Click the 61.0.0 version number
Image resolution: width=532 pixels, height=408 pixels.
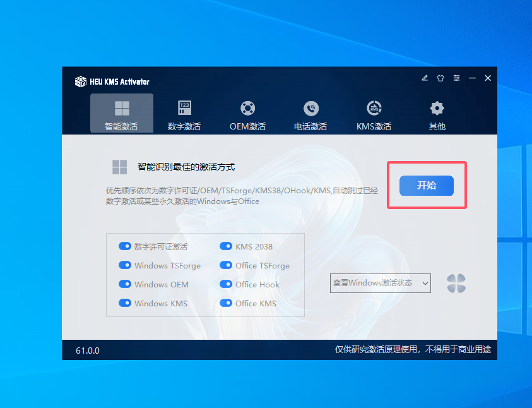88,351
